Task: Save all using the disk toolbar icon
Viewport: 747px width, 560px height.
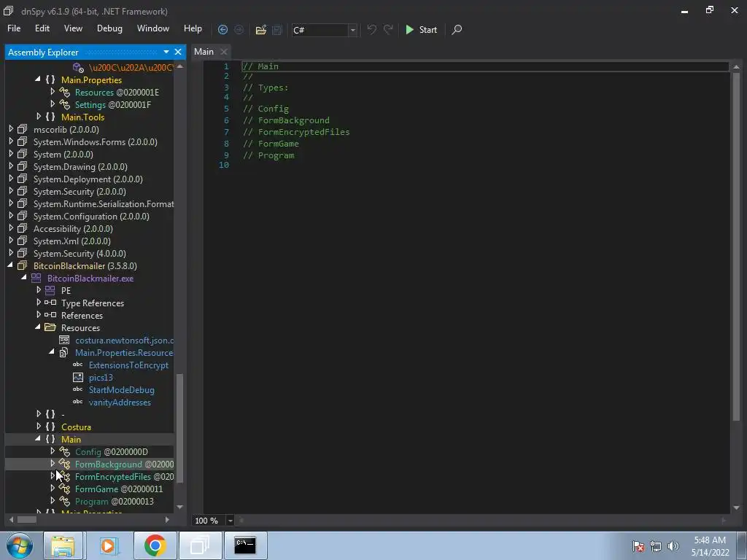Action: pos(276,29)
